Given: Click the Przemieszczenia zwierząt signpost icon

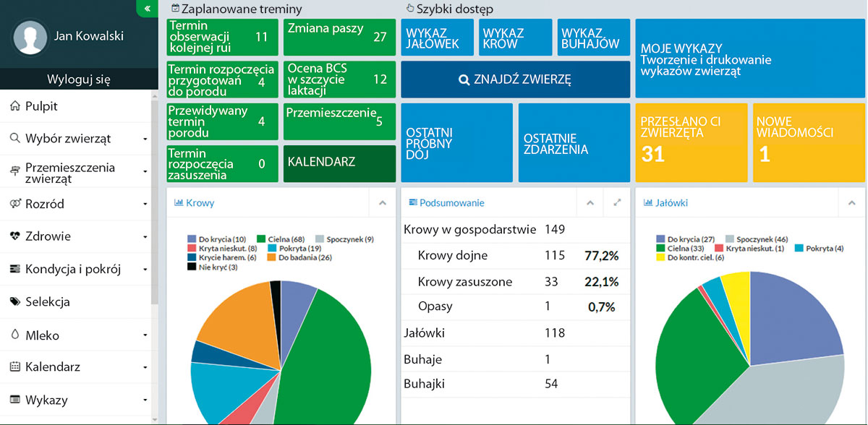Looking at the screenshot, I should click(x=14, y=171).
